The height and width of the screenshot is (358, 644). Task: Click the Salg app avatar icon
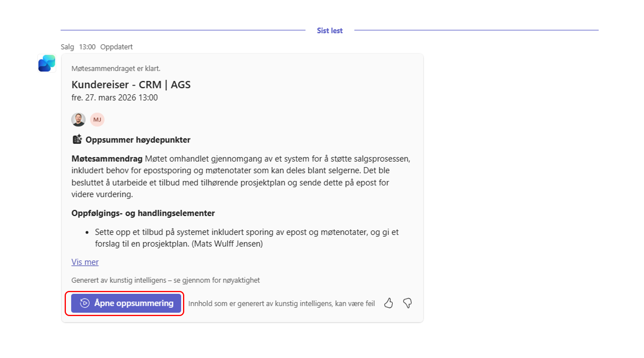(x=47, y=64)
